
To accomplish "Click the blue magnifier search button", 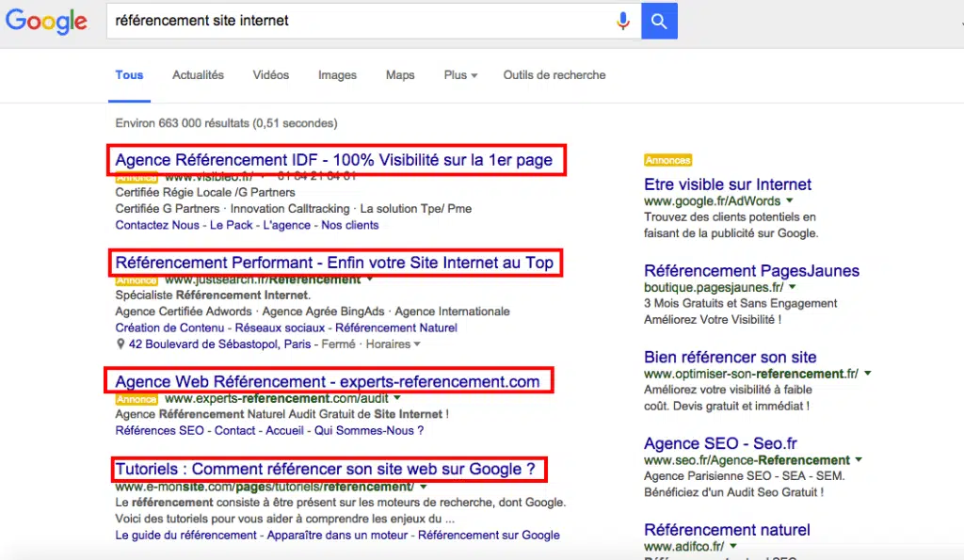I will tap(658, 20).
